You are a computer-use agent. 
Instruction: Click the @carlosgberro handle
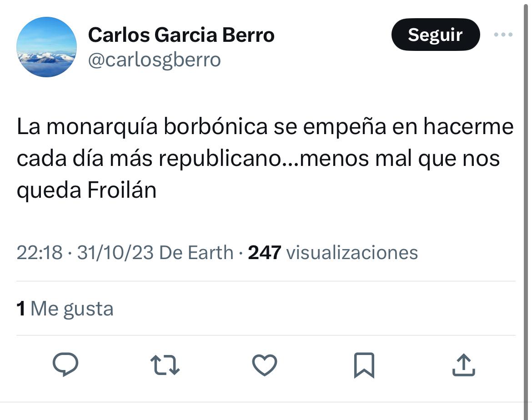pyautogui.click(x=154, y=60)
